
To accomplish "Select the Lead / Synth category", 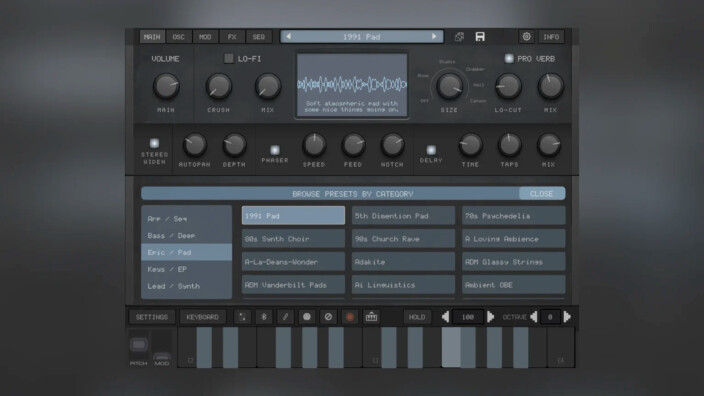I will [186, 286].
